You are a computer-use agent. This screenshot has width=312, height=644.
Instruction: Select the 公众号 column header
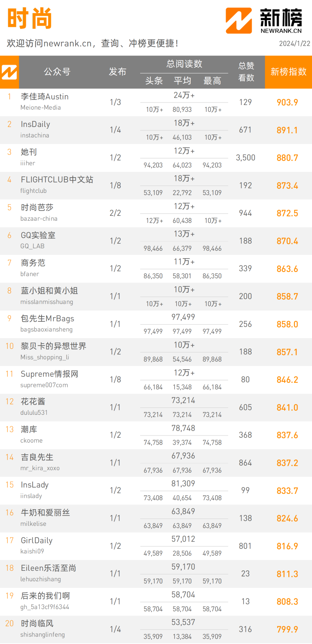click(57, 71)
